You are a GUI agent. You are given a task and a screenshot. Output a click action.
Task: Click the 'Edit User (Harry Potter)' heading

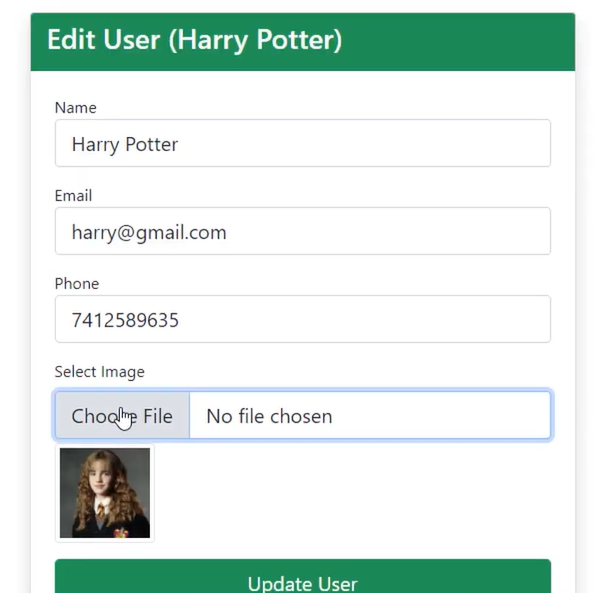pos(194,40)
